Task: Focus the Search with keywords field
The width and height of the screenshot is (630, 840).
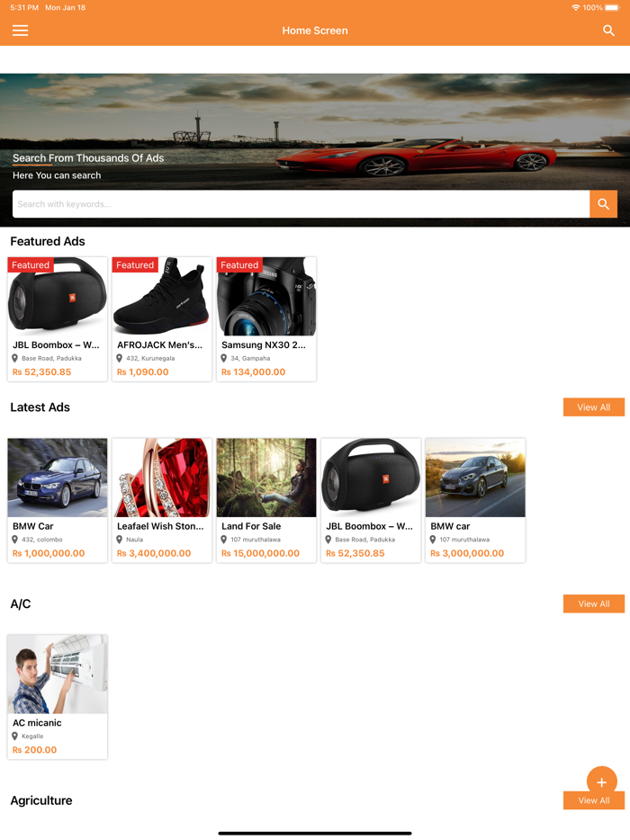Action: (301, 204)
